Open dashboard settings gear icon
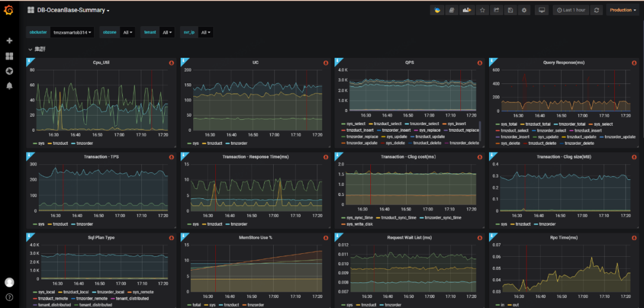 point(524,10)
